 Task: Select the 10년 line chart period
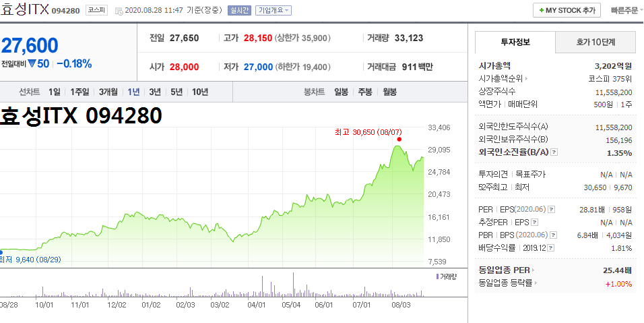[200, 92]
